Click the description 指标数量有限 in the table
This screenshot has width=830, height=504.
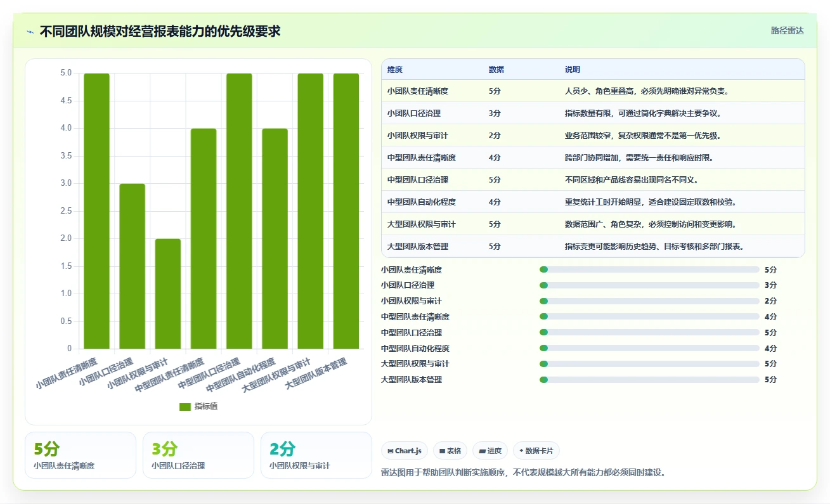coord(643,113)
